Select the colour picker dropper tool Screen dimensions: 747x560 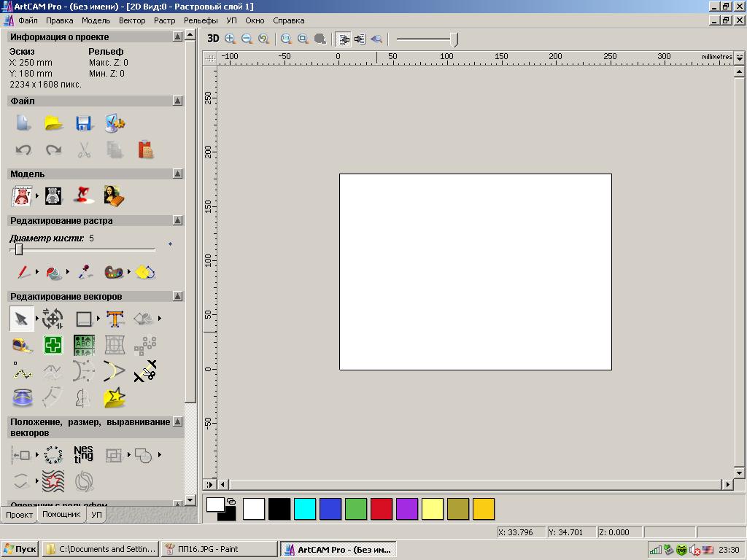85,272
